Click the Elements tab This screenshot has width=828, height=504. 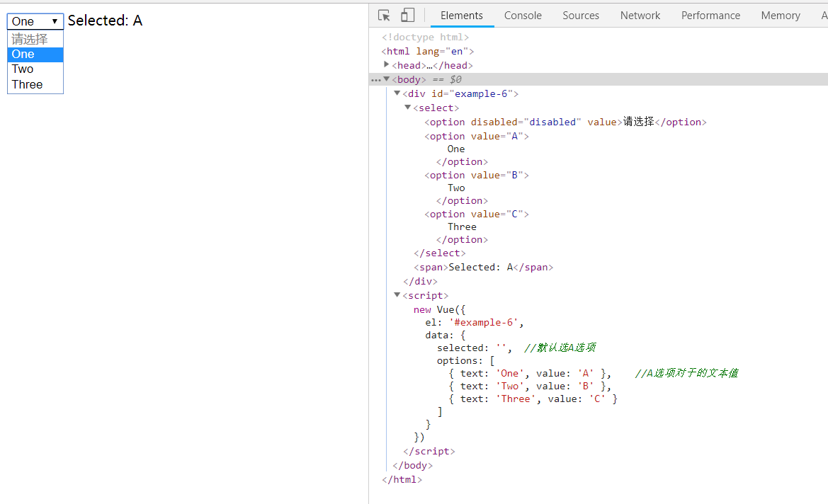tap(461, 16)
